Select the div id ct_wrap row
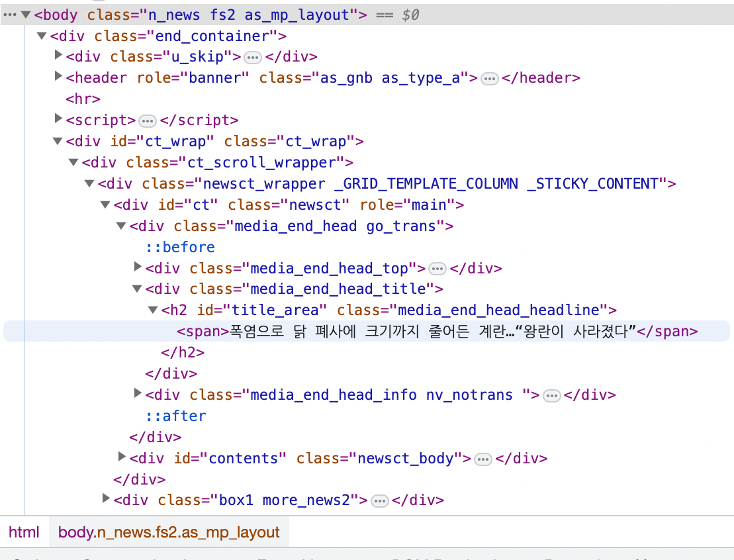 (x=215, y=142)
